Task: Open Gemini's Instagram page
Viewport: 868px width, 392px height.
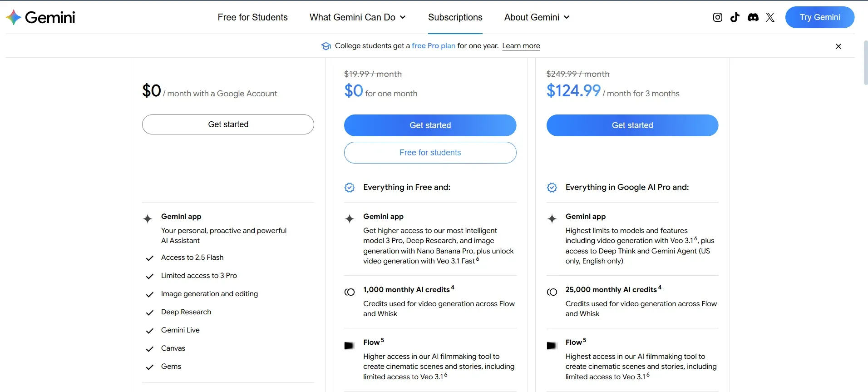Action: (717, 17)
